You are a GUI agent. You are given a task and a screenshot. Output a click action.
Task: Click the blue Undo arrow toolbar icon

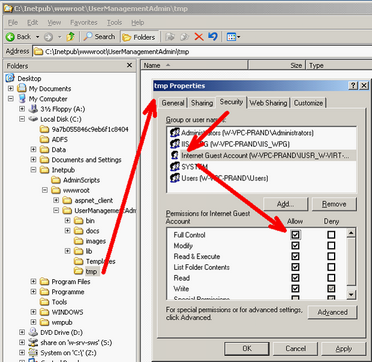point(213,37)
